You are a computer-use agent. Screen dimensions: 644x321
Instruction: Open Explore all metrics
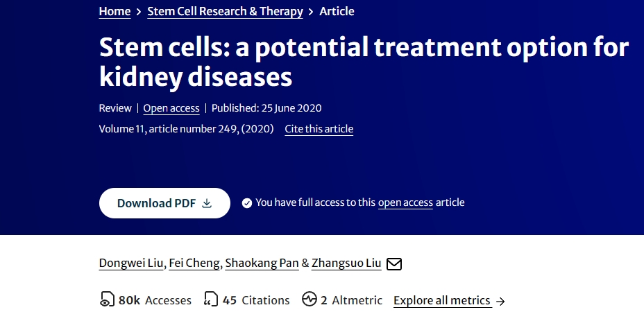(x=442, y=300)
